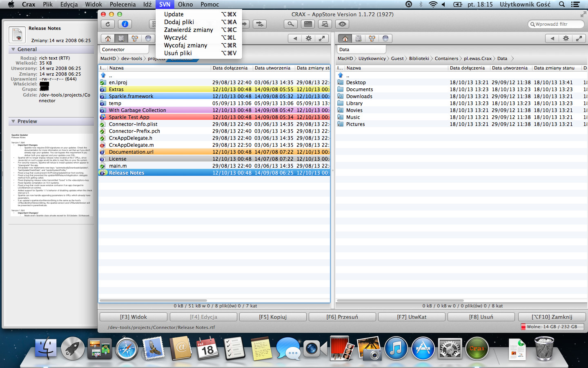Screen dimensions: 588x368
Task: Click globe icon in right panel
Action: coord(385,38)
